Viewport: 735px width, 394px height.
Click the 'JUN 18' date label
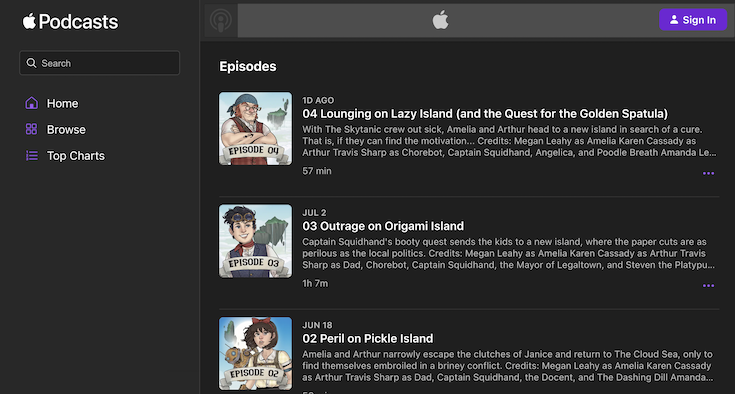click(x=317, y=325)
